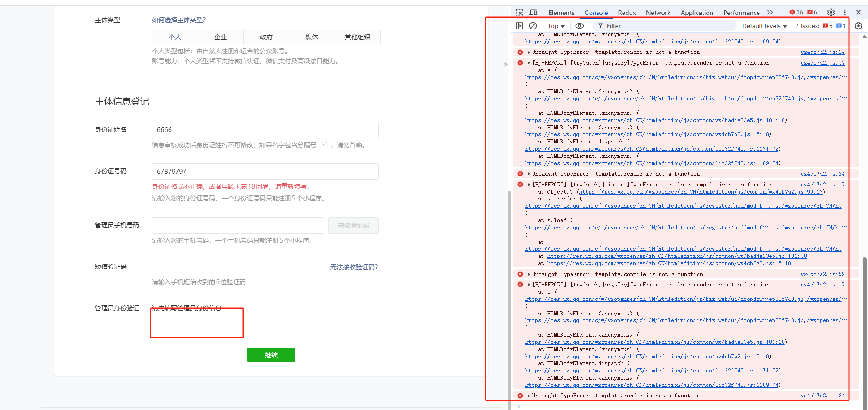
Task: Open DevTools settings gear in the tab bar
Action: (831, 12)
